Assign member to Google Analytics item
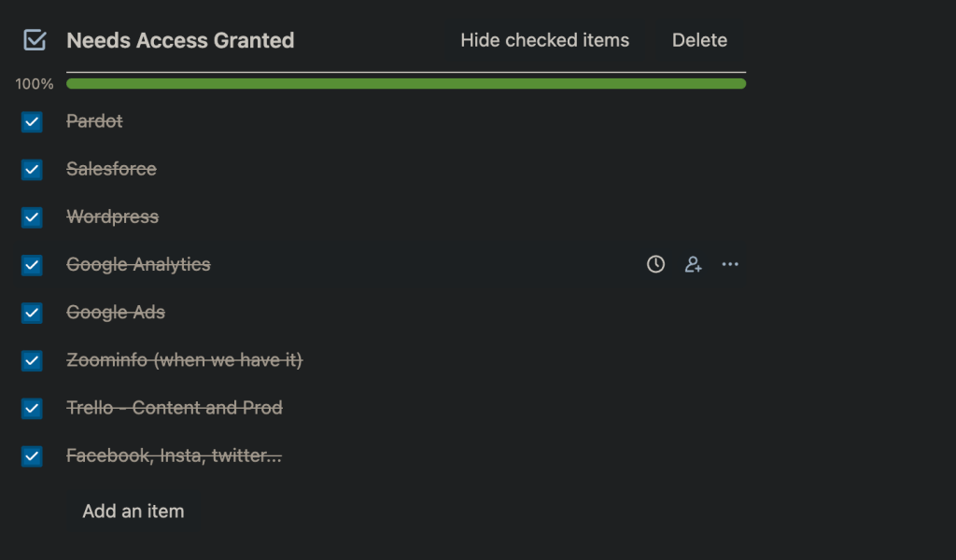 coord(693,265)
